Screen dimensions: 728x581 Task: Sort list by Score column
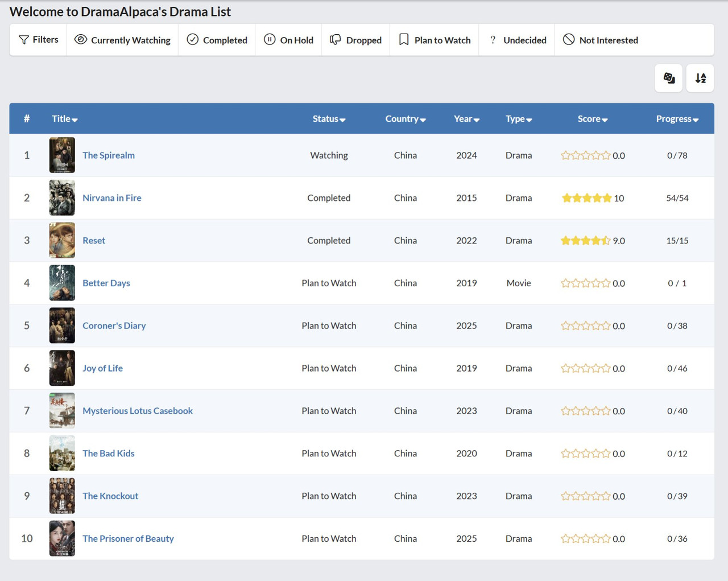coord(593,119)
